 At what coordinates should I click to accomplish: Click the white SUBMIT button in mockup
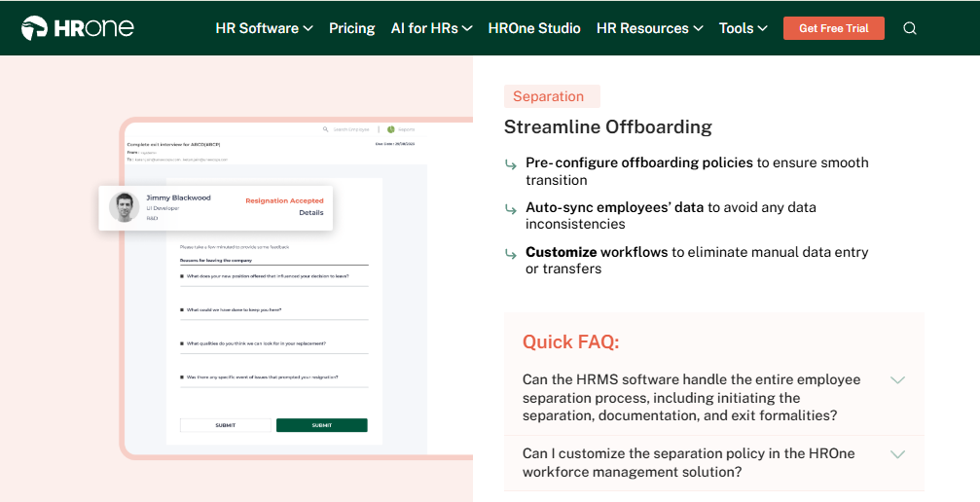[226, 425]
